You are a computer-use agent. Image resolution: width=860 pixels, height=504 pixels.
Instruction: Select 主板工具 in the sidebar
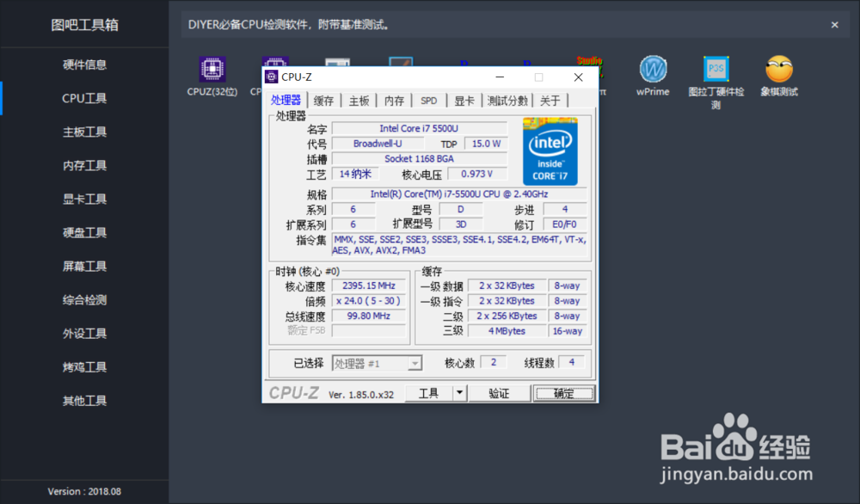tap(84, 132)
